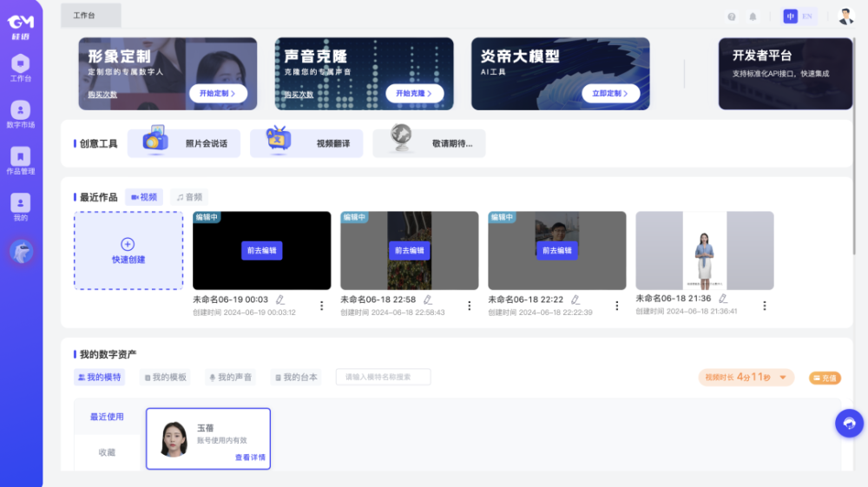Open the 未命名06-18 21:36 video thumbnail
The image size is (868, 487).
click(704, 251)
